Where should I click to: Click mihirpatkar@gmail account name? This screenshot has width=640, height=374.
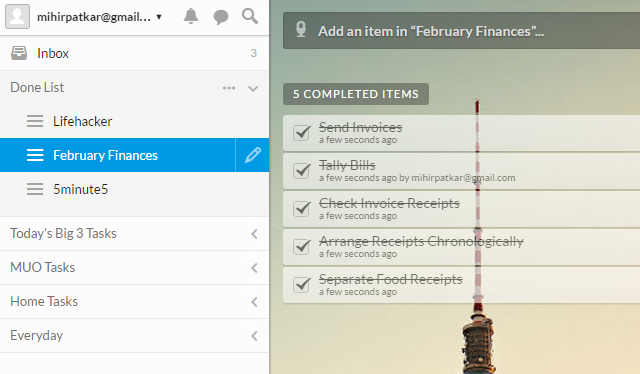(94, 17)
